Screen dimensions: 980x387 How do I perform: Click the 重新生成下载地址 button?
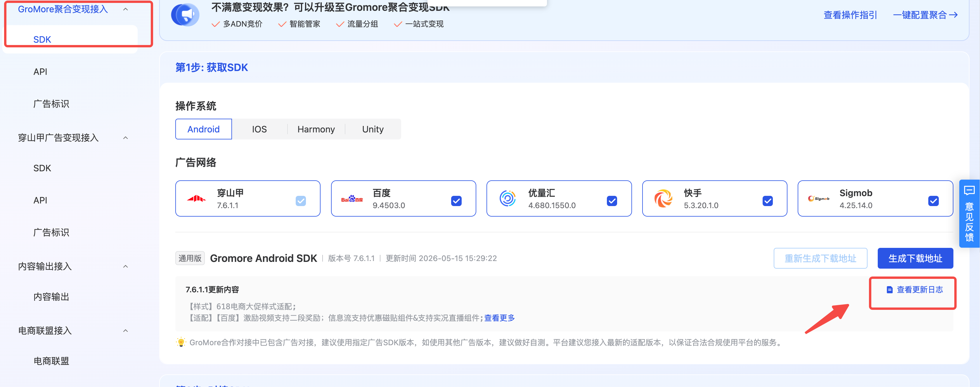tap(820, 258)
